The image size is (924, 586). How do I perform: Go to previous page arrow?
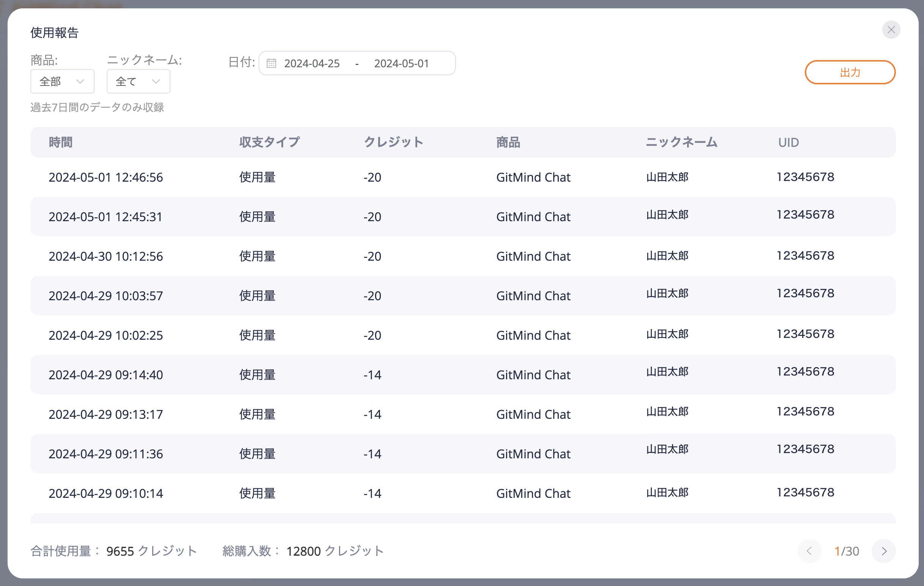coord(809,551)
